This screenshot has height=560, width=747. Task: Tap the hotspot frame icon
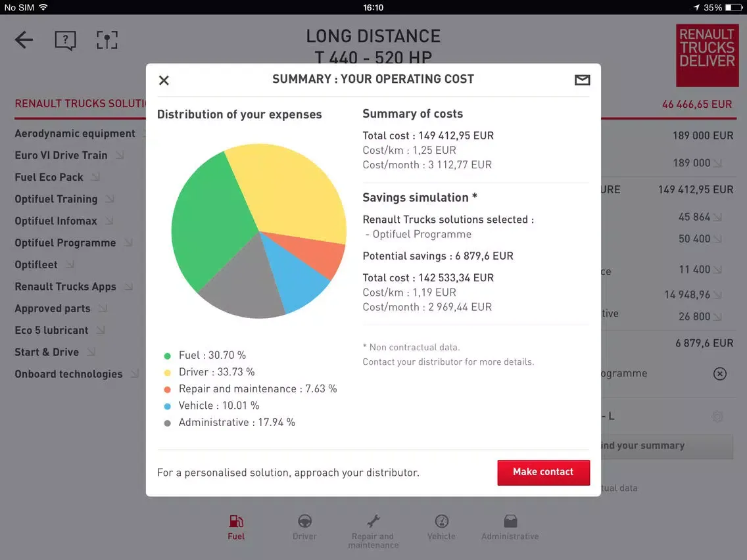(x=107, y=41)
